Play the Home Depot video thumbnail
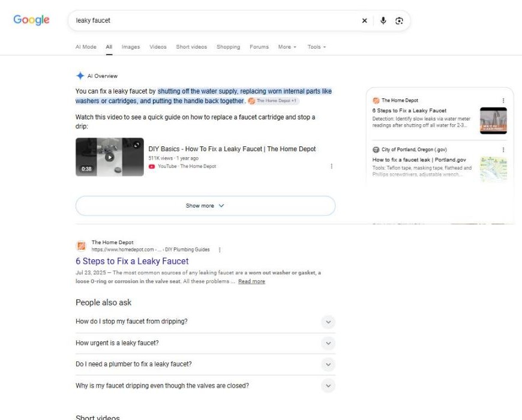 pos(110,157)
